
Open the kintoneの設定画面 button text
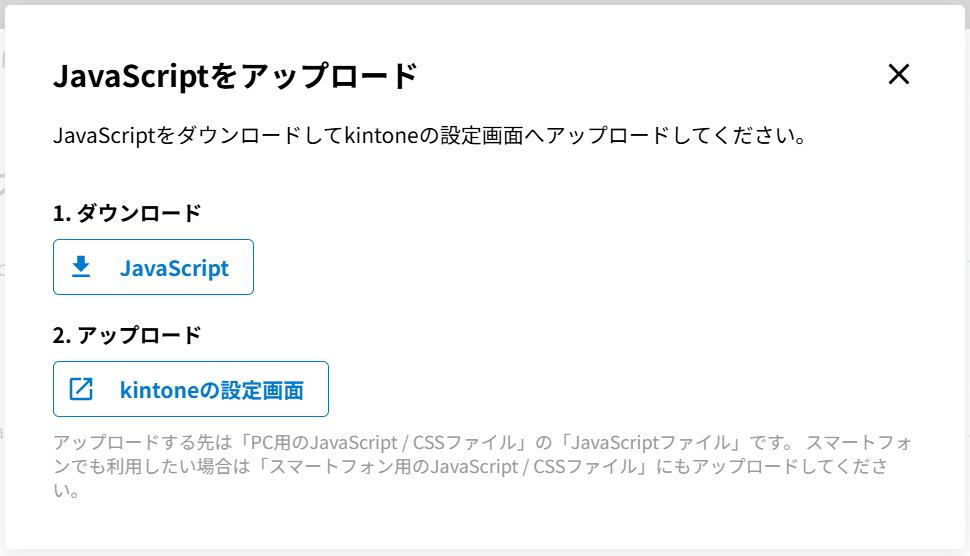click(211, 390)
